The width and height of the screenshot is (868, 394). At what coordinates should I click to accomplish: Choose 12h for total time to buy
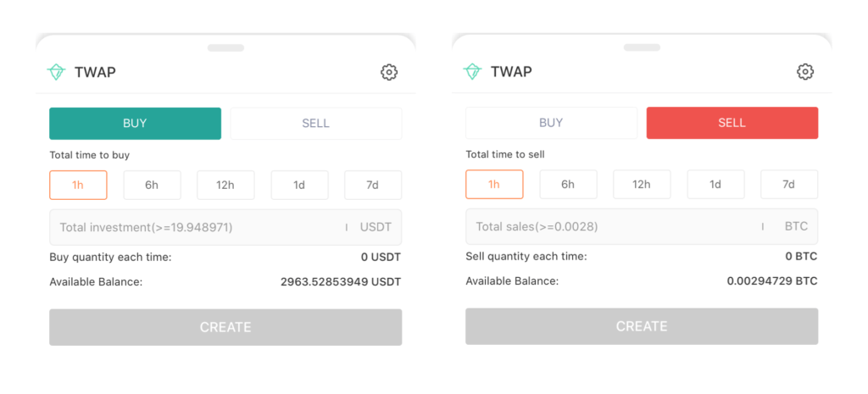[225, 185]
